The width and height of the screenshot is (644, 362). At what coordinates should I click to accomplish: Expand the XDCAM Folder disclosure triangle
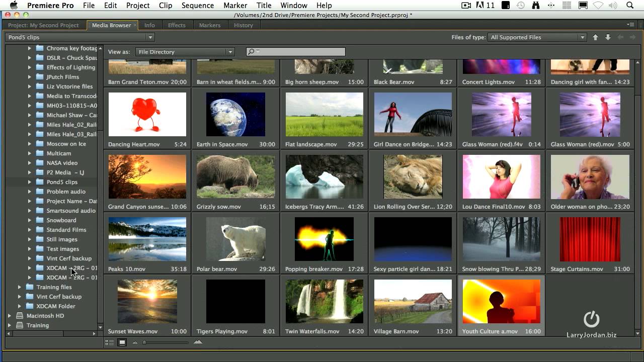[x=19, y=306]
